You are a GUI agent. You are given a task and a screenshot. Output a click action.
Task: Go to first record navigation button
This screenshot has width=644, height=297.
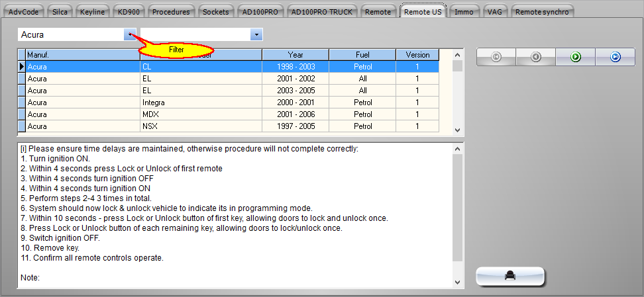[496, 58]
